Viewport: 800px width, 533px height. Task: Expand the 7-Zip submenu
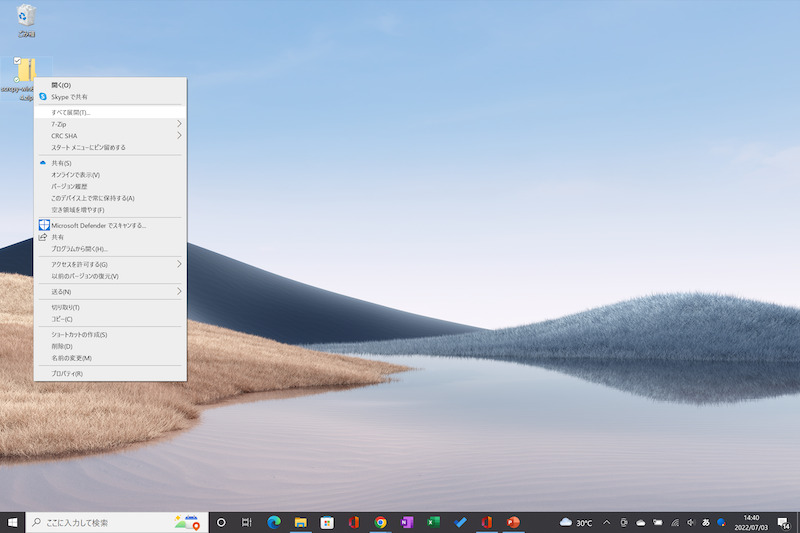(110, 124)
